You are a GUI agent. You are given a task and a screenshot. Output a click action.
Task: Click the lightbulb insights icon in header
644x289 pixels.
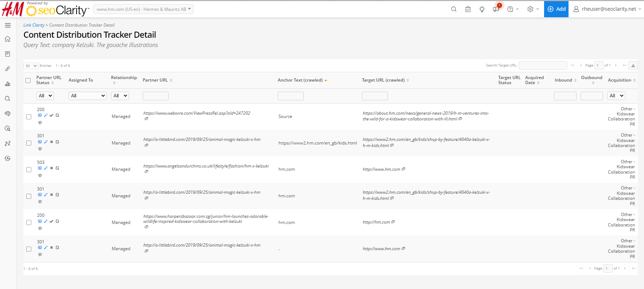(482, 9)
